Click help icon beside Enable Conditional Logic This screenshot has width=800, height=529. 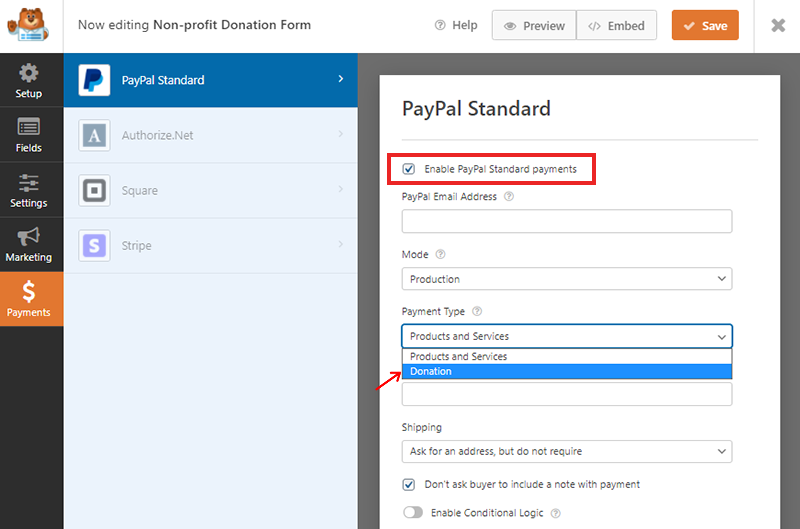coord(556,513)
